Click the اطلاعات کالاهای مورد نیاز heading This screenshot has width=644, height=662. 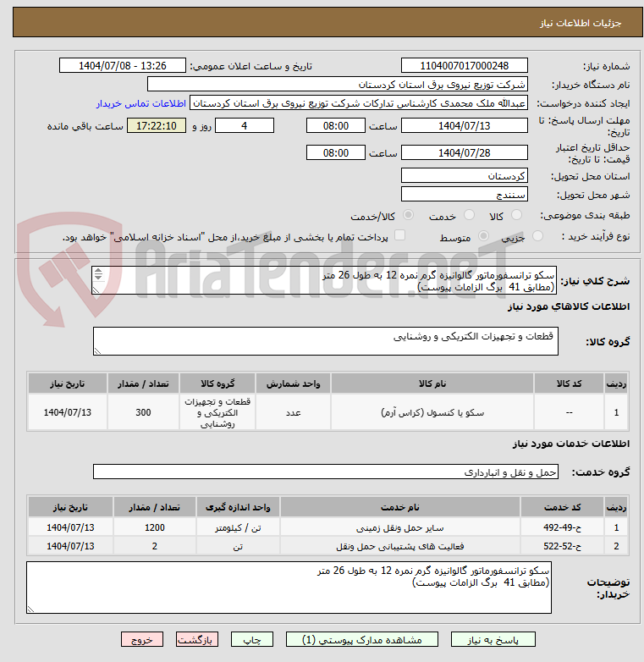pyautogui.click(x=569, y=306)
